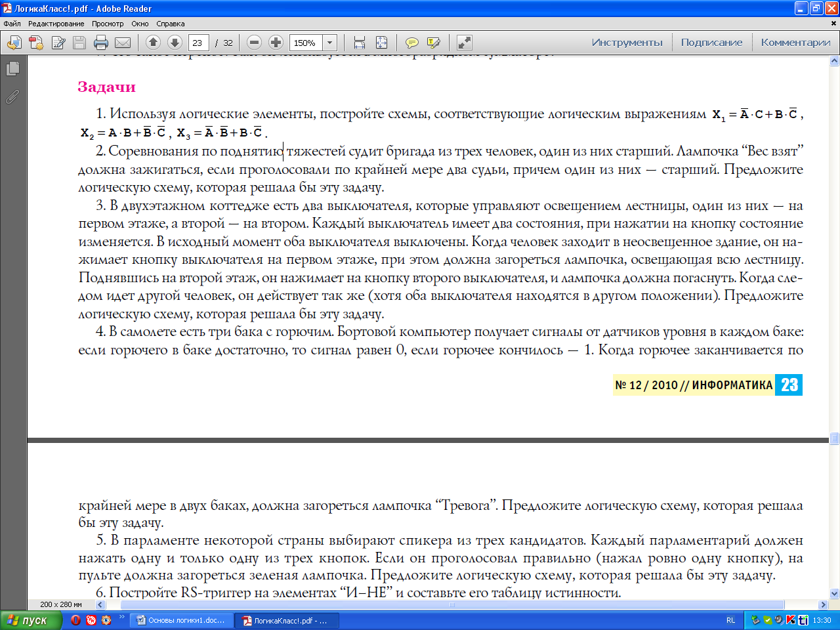This screenshot has width=840, height=630.
Task: Click the 150% zoom value field
Action: pos(306,43)
